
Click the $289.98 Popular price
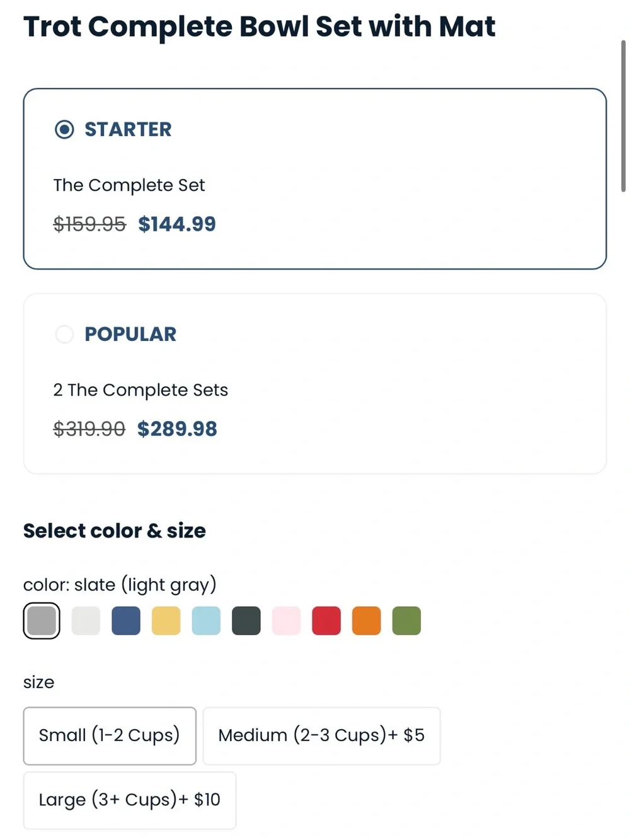pyautogui.click(x=177, y=429)
